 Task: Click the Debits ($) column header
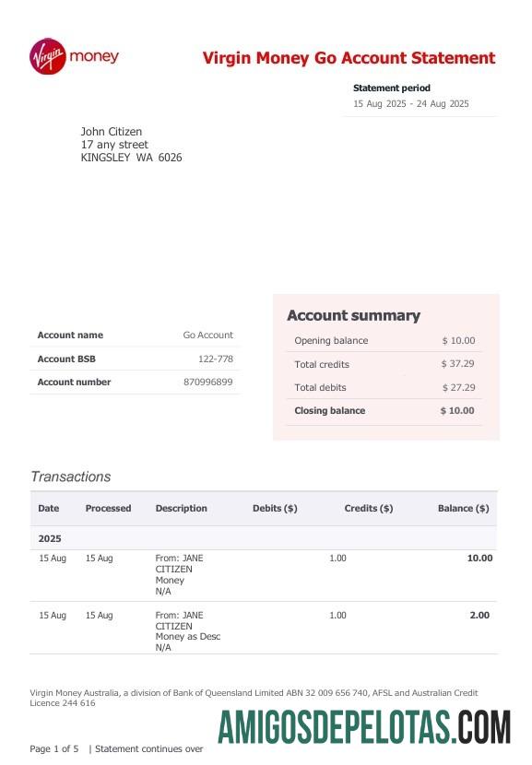[x=275, y=509]
